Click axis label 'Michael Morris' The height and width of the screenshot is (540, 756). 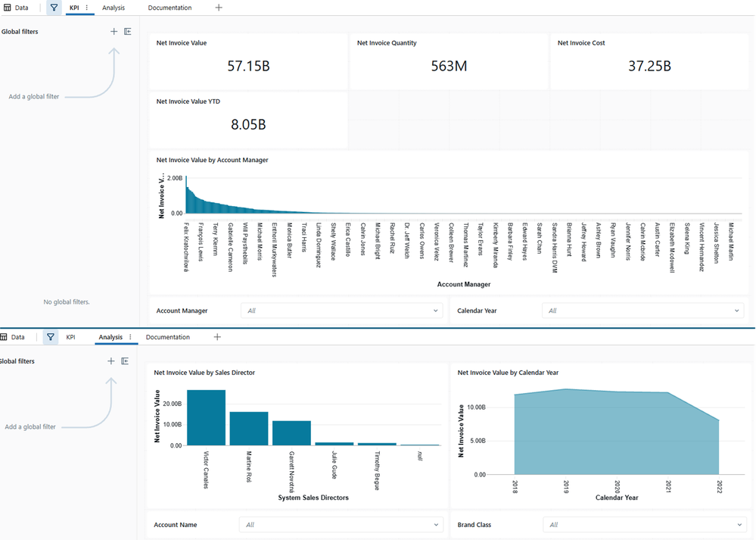tap(260, 242)
